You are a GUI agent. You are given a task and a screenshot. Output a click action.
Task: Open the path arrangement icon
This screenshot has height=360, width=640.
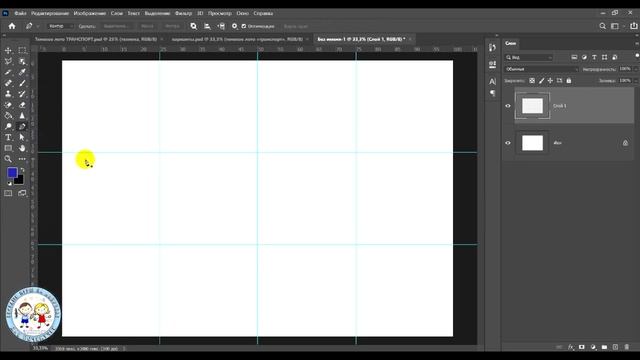click(221, 26)
